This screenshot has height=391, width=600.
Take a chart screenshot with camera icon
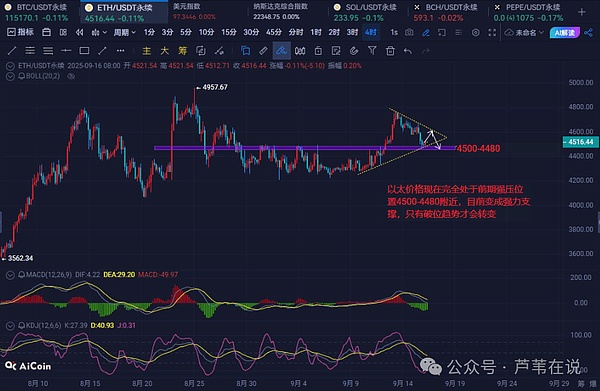pos(409,33)
